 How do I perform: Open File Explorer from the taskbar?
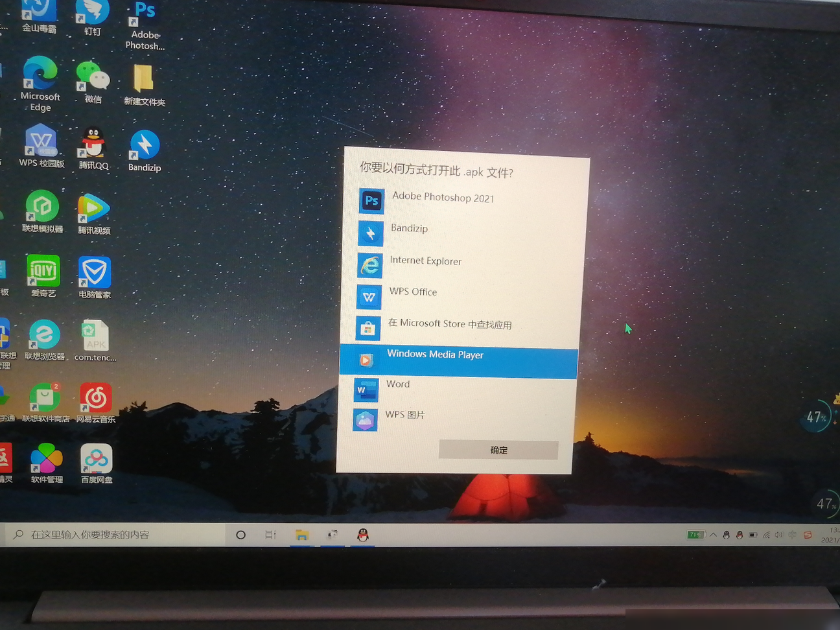coord(301,535)
